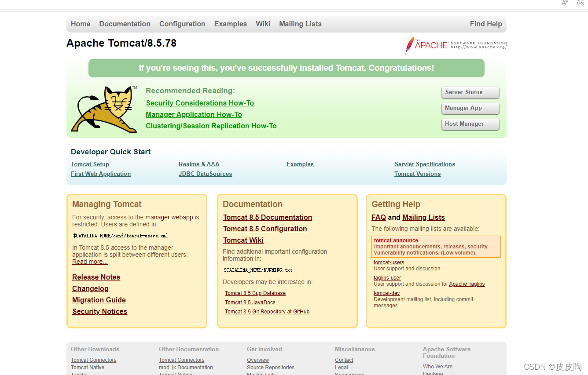Screen dimensions: 588x375
Task: Open Tomcat 8.5 Git Repository at GitHub
Action: coord(267,312)
